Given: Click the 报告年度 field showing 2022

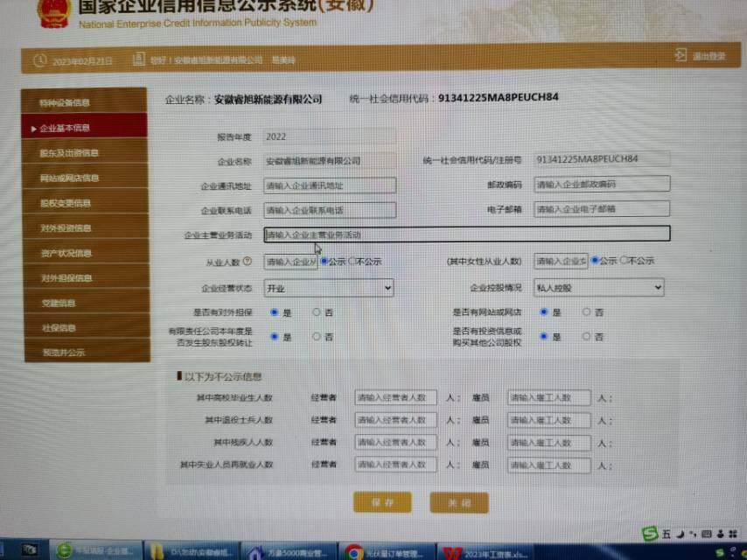Looking at the screenshot, I should pos(330,136).
